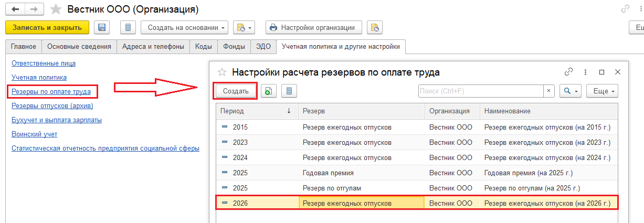
Task: Click into Поиск (Ctrl+F) search field
Action: click(480, 91)
